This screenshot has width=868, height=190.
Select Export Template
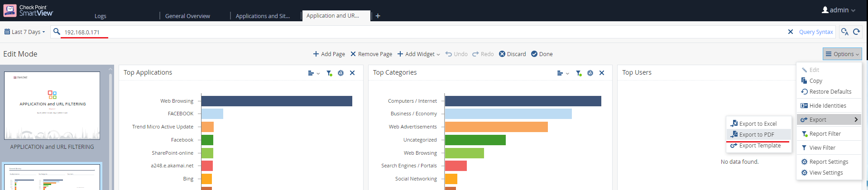pos(758,145)
